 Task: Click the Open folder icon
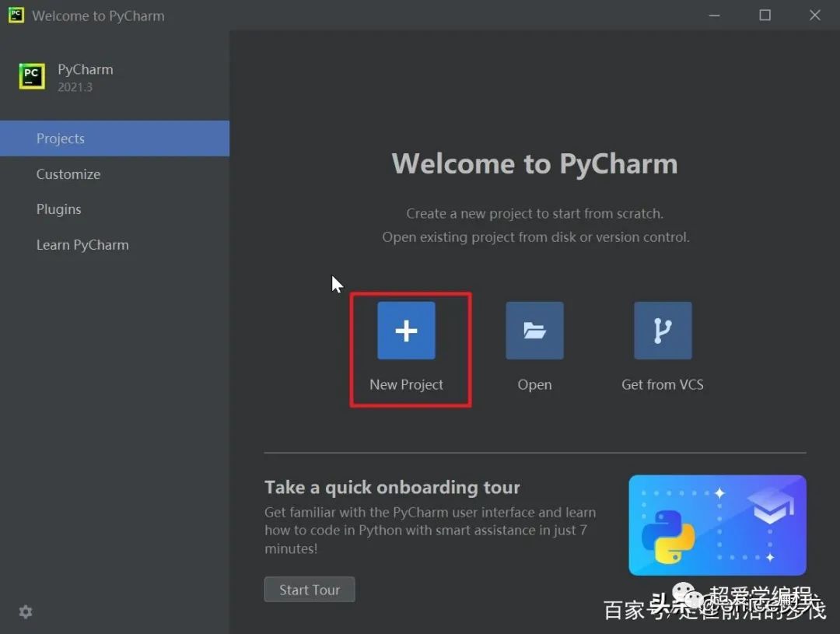534,330
